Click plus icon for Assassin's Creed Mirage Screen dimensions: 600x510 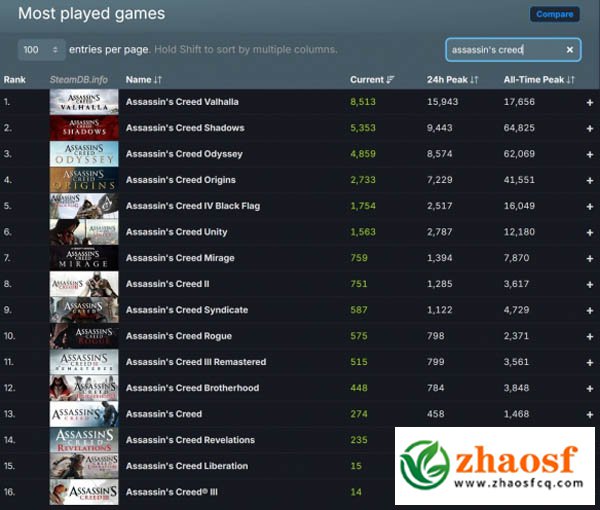pos(589,258)
